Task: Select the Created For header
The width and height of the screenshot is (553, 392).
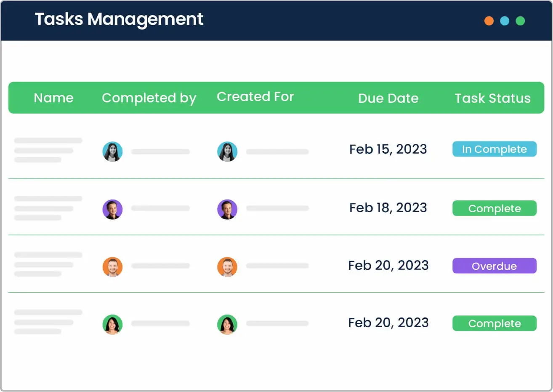Action: pos(255,96)
